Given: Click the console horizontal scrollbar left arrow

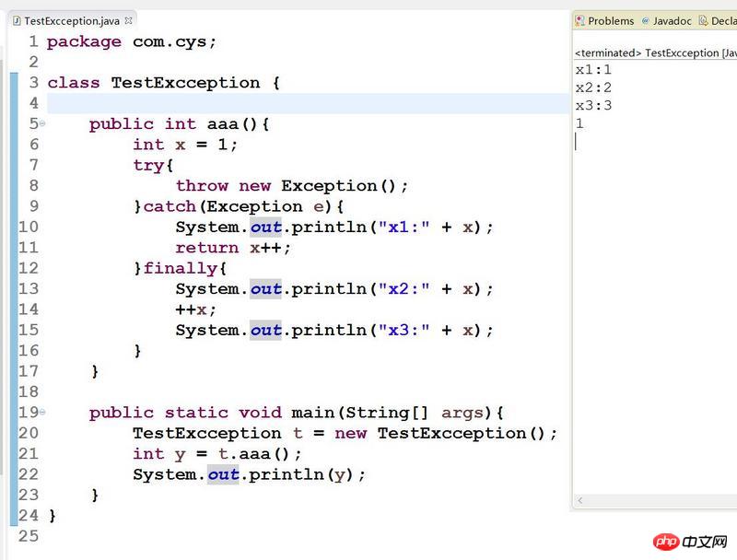Looking at the screenshot, I should 580,501.
